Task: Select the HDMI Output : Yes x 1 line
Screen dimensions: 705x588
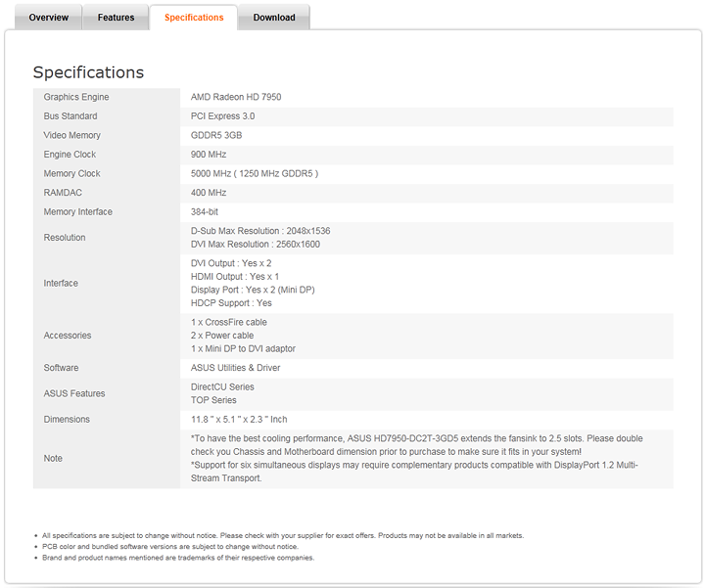Action: (x=235, y=277)
